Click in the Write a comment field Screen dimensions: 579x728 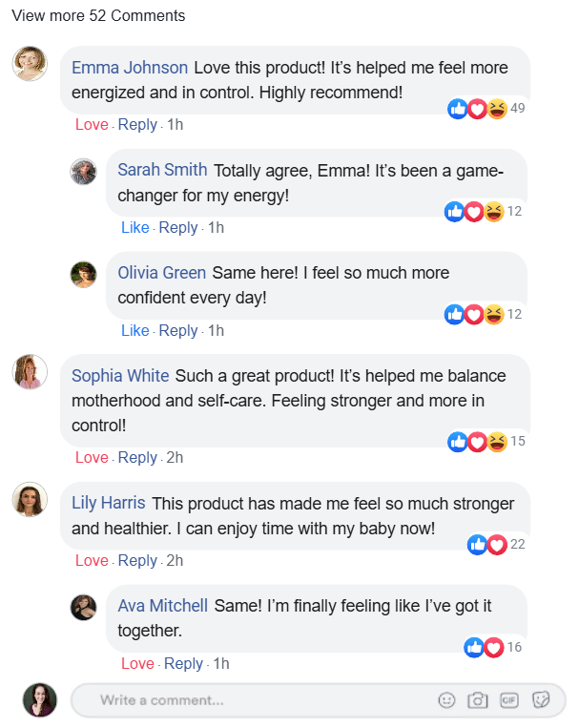pyautogui.click(x=248, y=700)
